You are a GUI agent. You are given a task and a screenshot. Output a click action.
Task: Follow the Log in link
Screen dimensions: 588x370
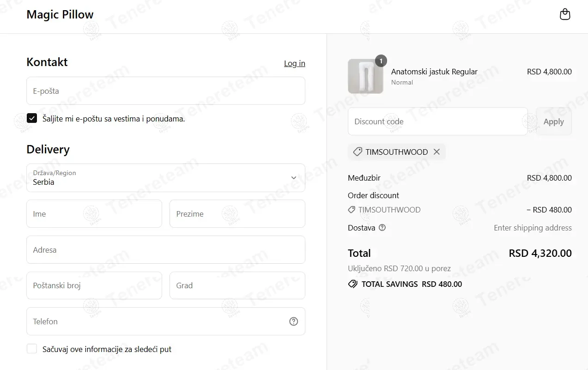pyautogui.click(x=294, y=63)
